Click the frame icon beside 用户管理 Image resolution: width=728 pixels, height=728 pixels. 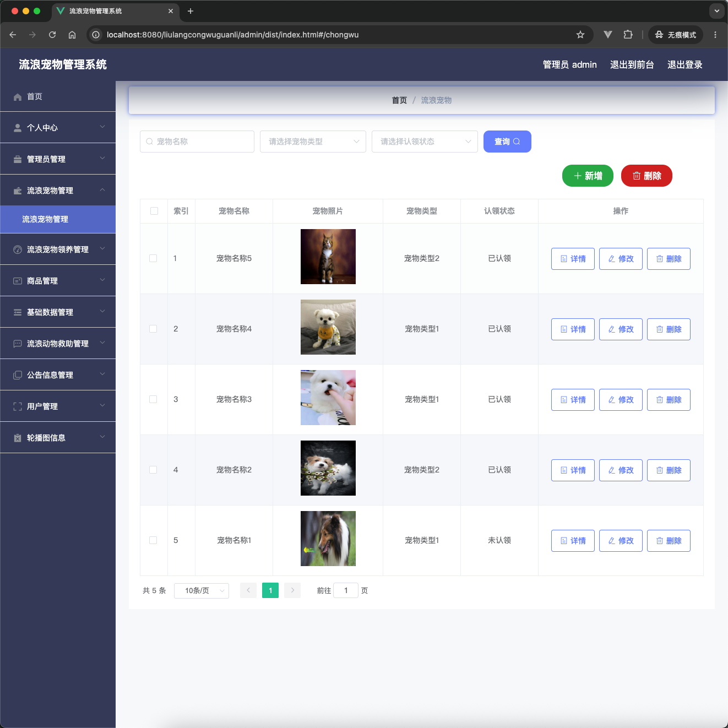tap(18, 406)
